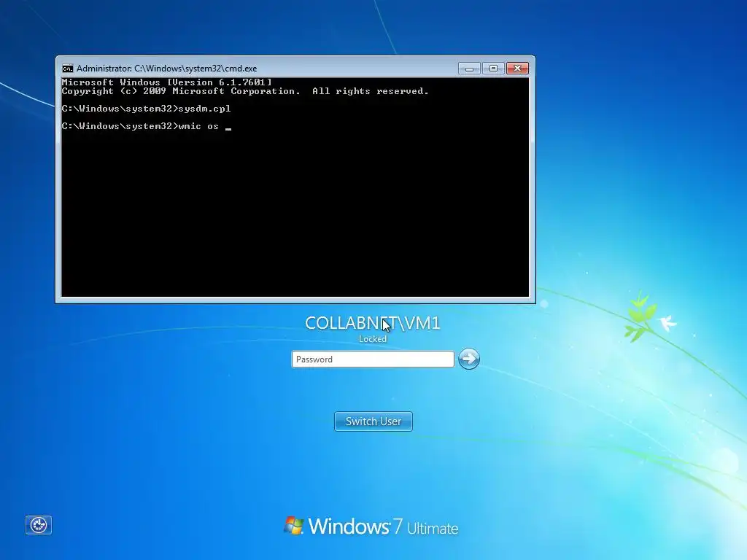Click the 'Locked' status text
This screenshot has height=560, width=747.
373,339
